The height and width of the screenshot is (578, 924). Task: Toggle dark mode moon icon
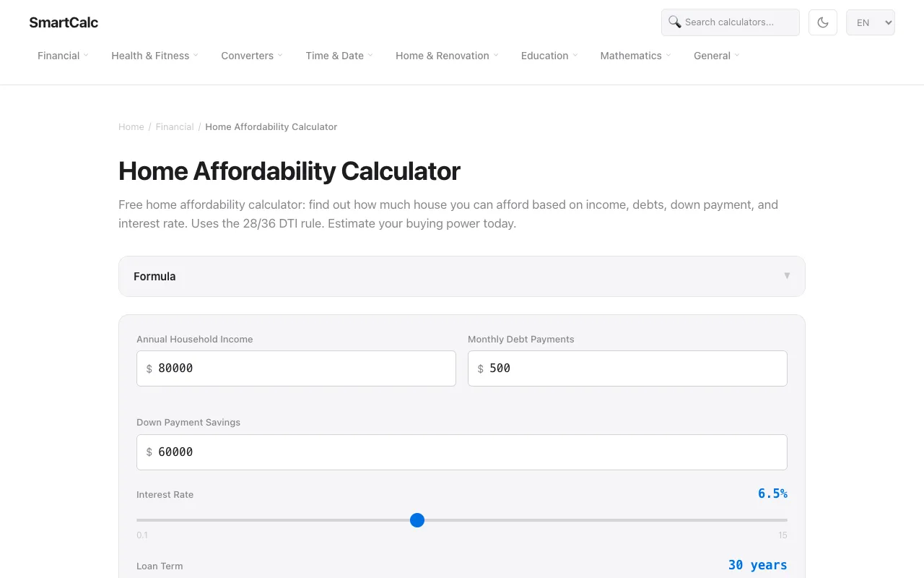(x=823, y=22)
